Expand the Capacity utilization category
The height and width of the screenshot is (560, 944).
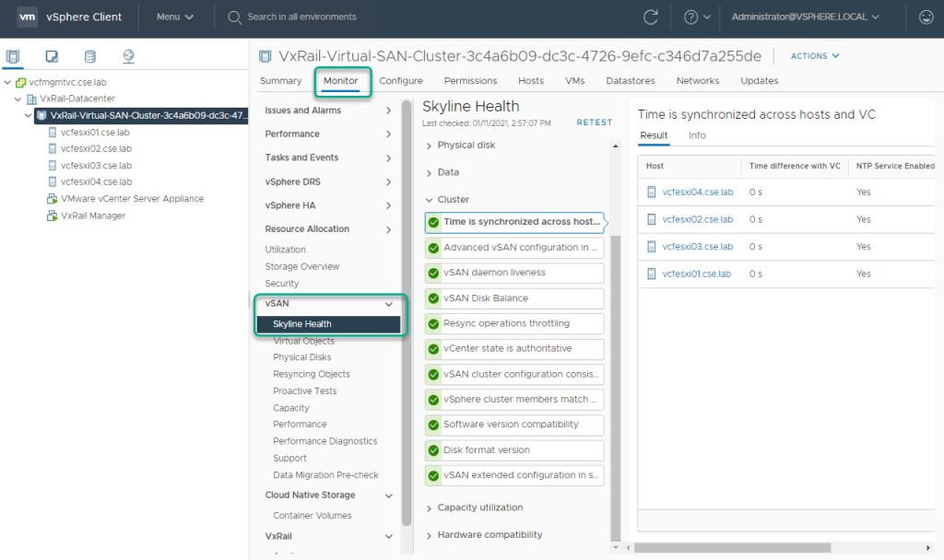point(429,507)
